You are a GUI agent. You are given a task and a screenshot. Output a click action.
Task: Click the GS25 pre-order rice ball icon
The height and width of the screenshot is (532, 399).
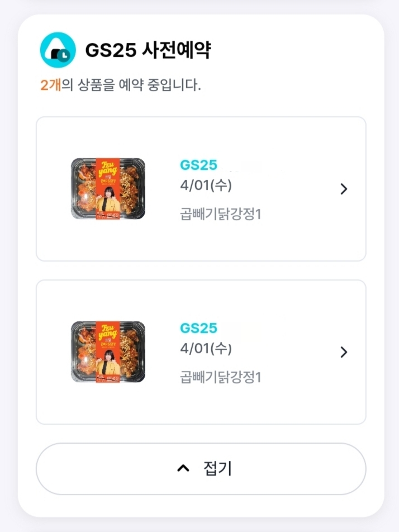58,50
